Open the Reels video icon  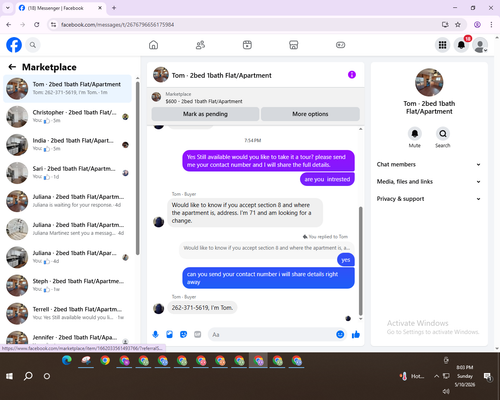coord(247,45)
